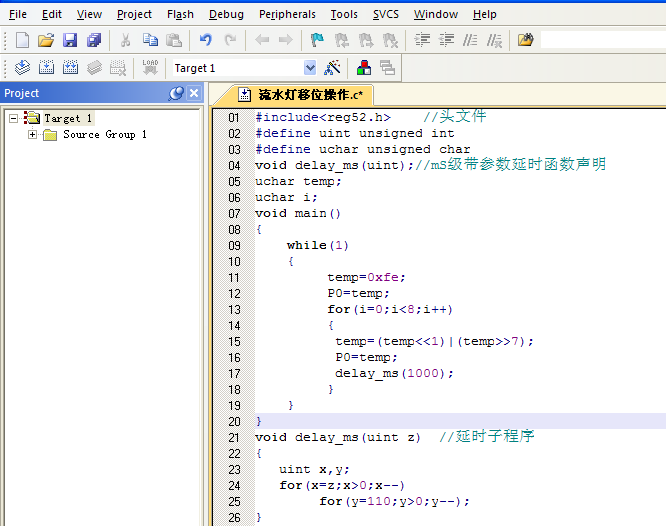Collapse the Target 1 tree node

pos(14,118)
